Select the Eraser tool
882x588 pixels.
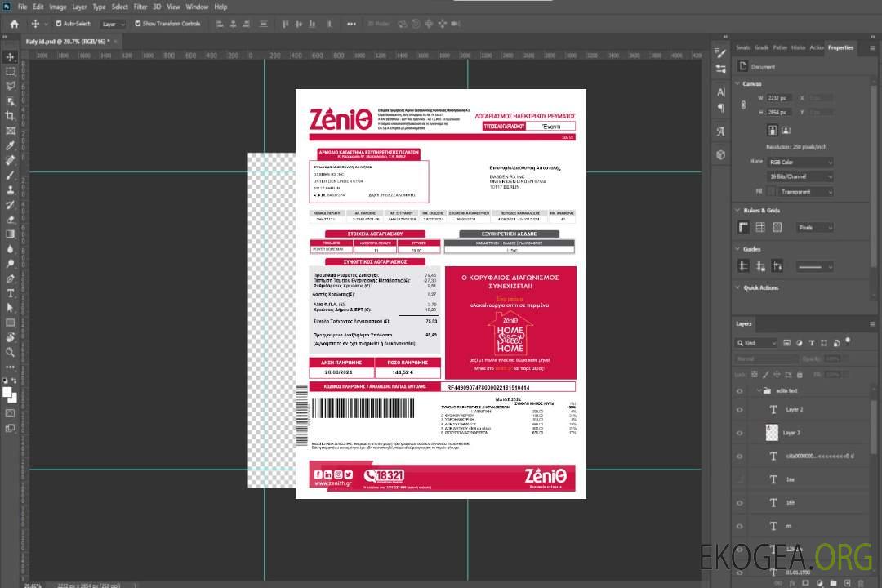tap(10, 220)
